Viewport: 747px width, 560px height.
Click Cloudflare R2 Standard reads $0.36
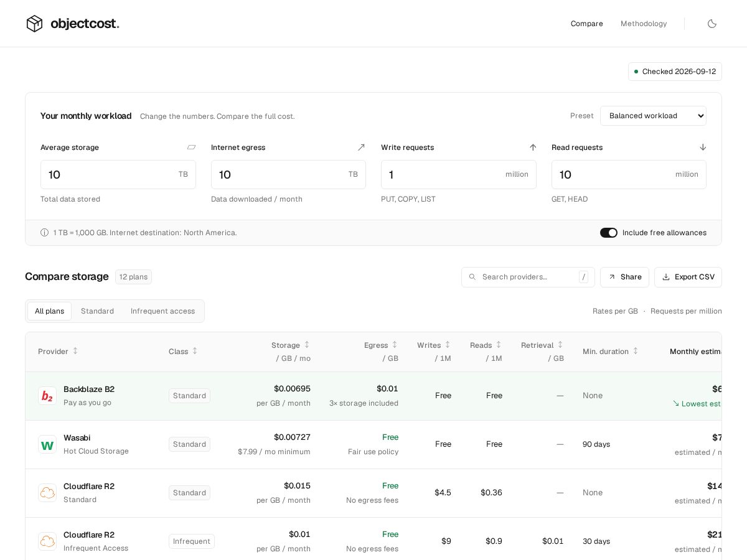[491, 493]
